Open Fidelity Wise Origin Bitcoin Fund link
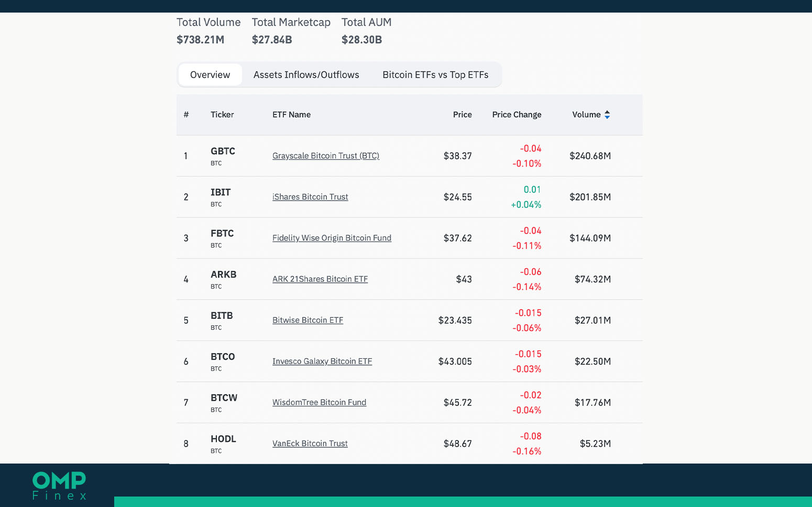This screenshot has width=812, height=507. point(332,238)
